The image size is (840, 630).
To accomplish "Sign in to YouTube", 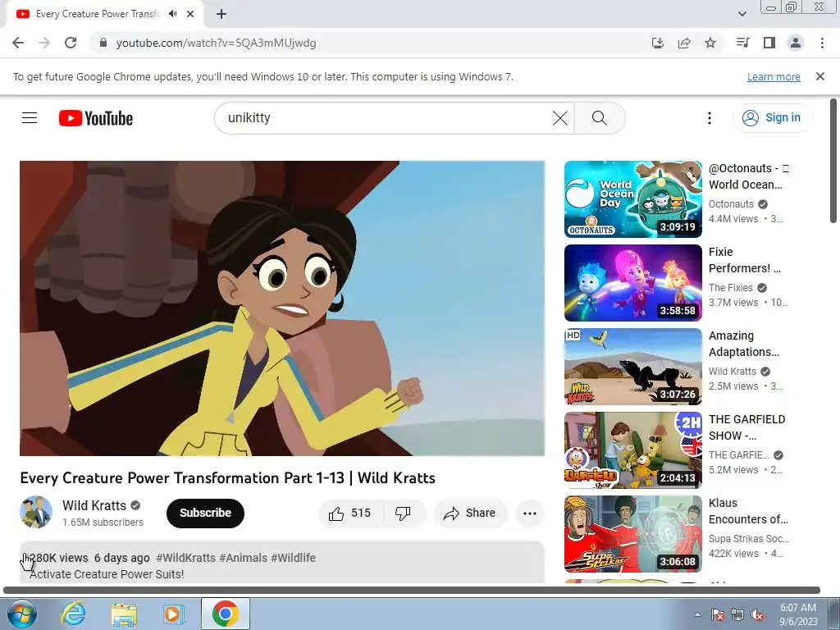I will coord(772,118).
